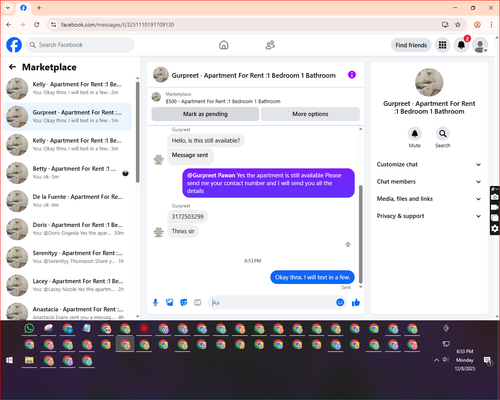Open the Menu grid icon
The width and height of the screenshot is (500, 400).
tap(442, 45)
